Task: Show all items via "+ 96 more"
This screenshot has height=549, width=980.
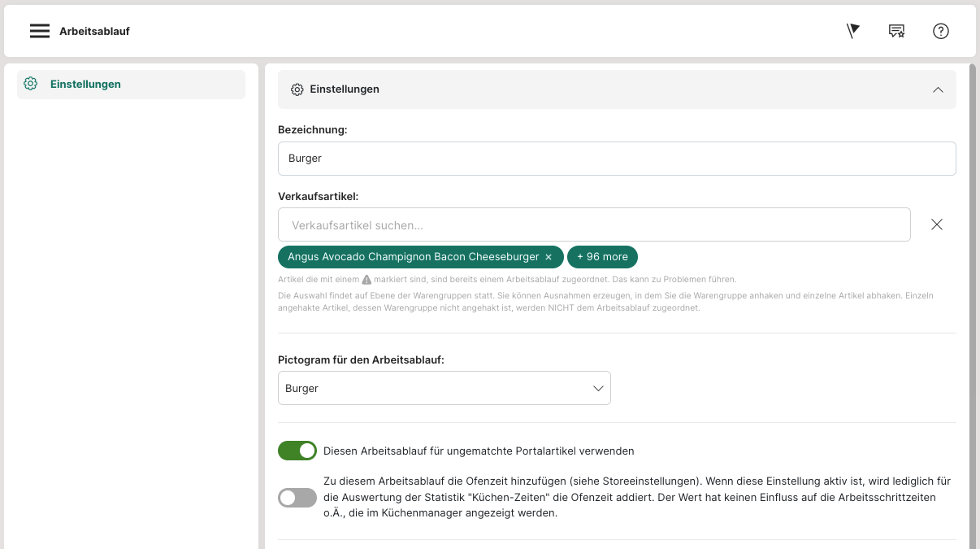Action: 602,257
